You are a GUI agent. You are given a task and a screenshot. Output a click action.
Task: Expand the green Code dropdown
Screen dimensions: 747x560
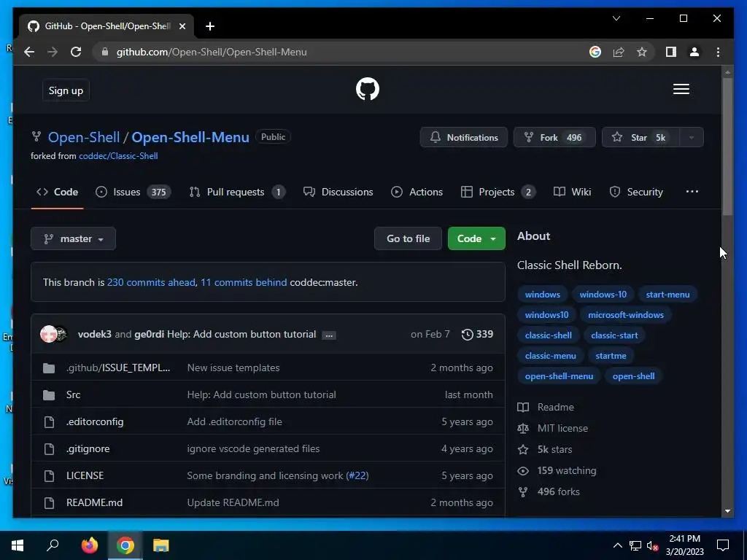(476, 238)
